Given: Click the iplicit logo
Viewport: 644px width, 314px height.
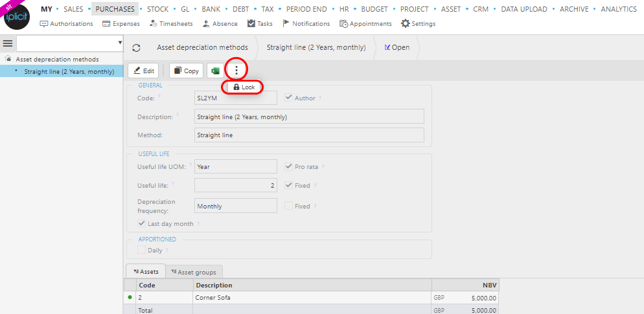Looking at the screenshot, I should [17, 17].
